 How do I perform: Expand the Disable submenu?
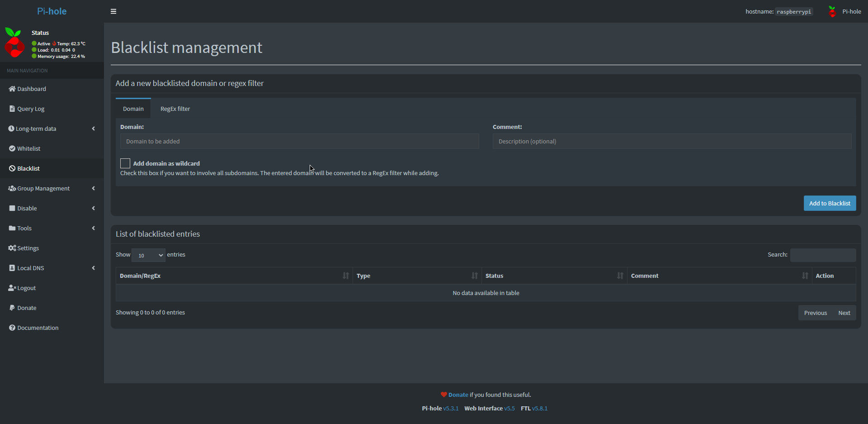coord(52,208)
